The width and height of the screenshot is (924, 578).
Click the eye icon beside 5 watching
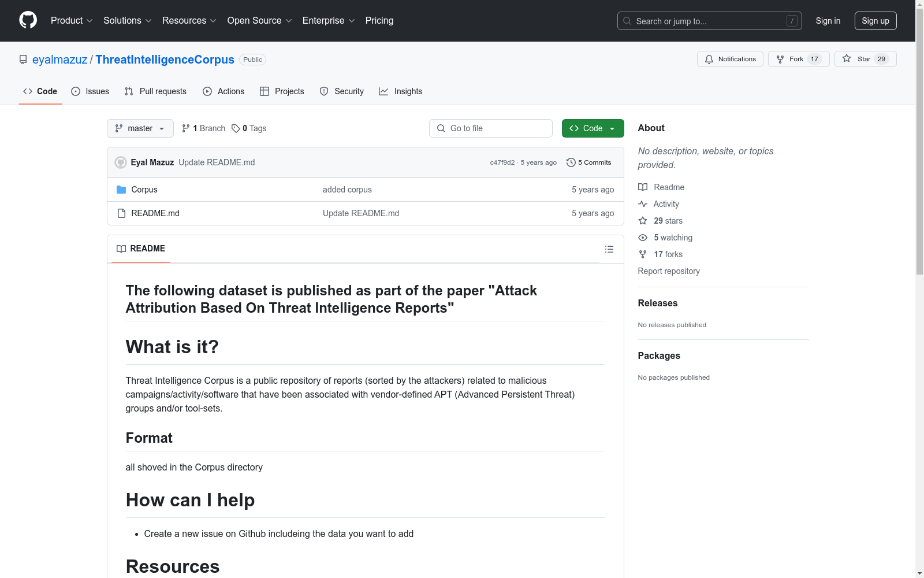pos(643,238)
